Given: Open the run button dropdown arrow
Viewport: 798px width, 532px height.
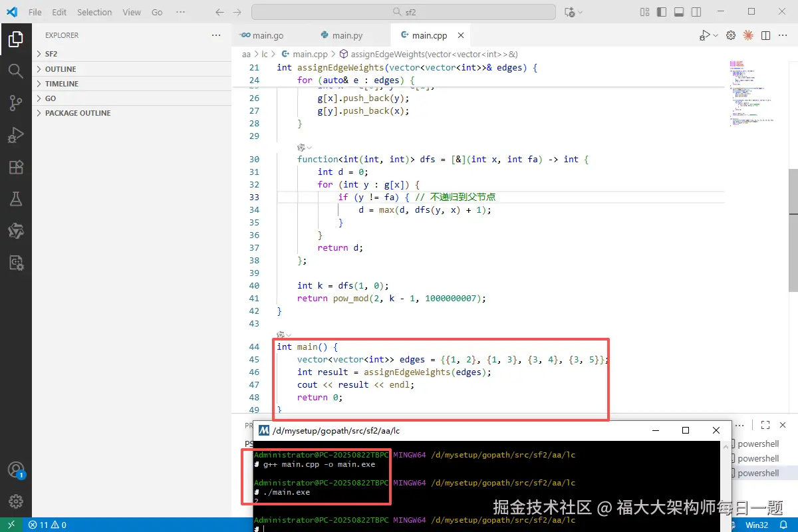Looking at the screenshot, I should (x=716, y=35).
